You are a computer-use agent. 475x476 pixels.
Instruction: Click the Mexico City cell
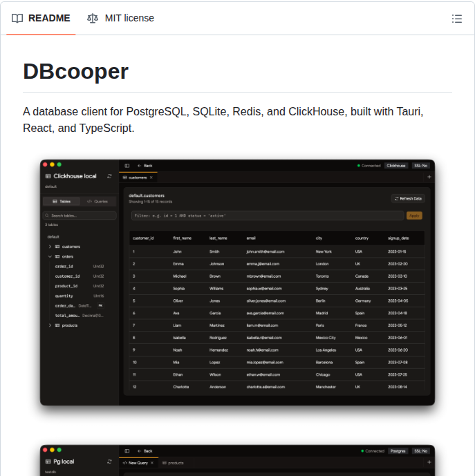[326, 338]
